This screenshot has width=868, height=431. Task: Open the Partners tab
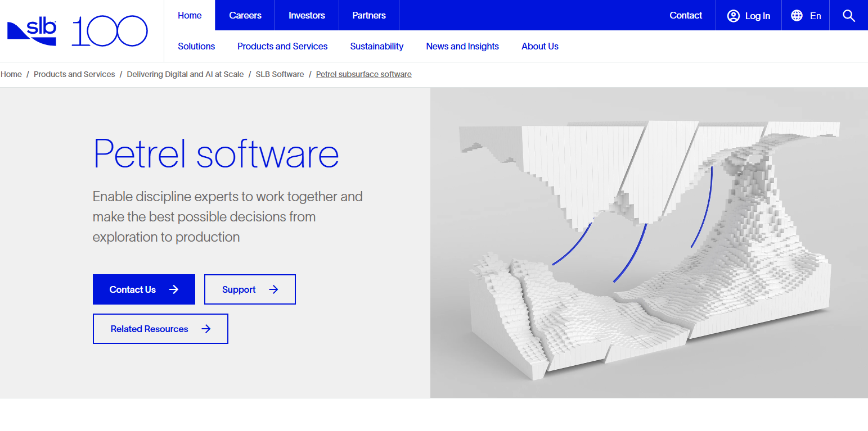pyautogui.click(x=369, y=15)
